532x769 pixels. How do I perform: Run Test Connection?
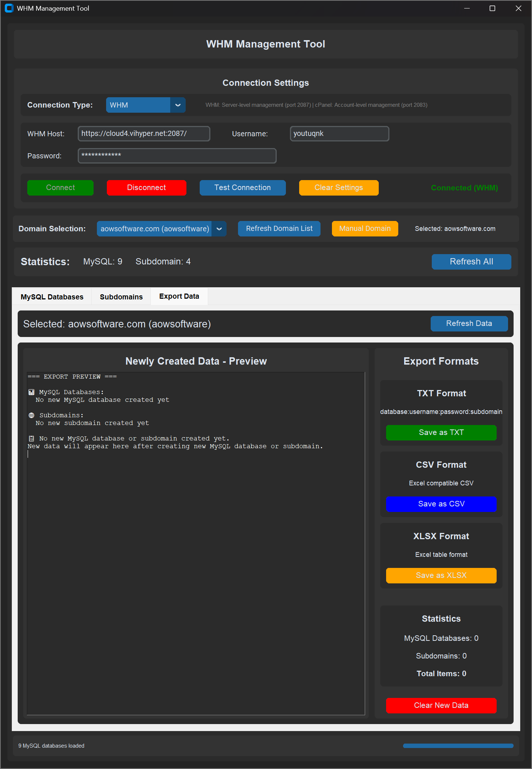tap(242, 188)
